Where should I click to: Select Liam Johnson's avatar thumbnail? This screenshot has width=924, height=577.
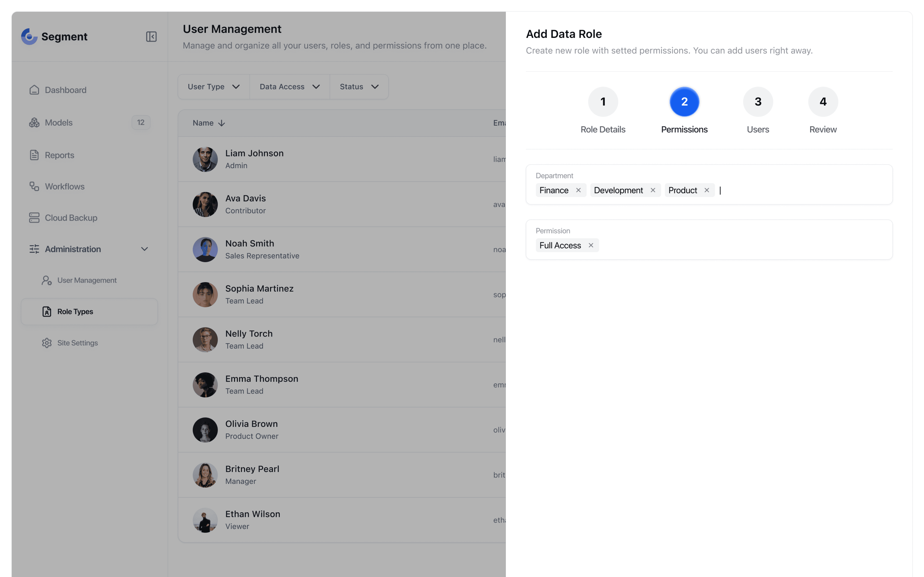205,160
